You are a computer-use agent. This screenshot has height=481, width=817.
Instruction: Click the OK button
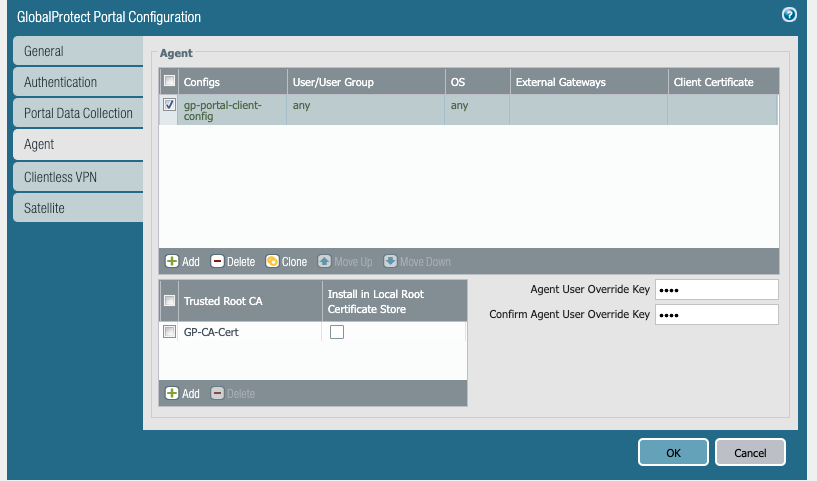pyautogui.click(x=673, y=452)
